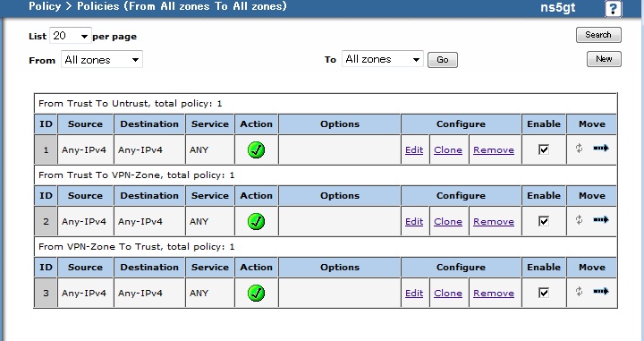
Task: Click 'From Trust To Untrust, total policy: 1' heading
Action: (131, 104)
